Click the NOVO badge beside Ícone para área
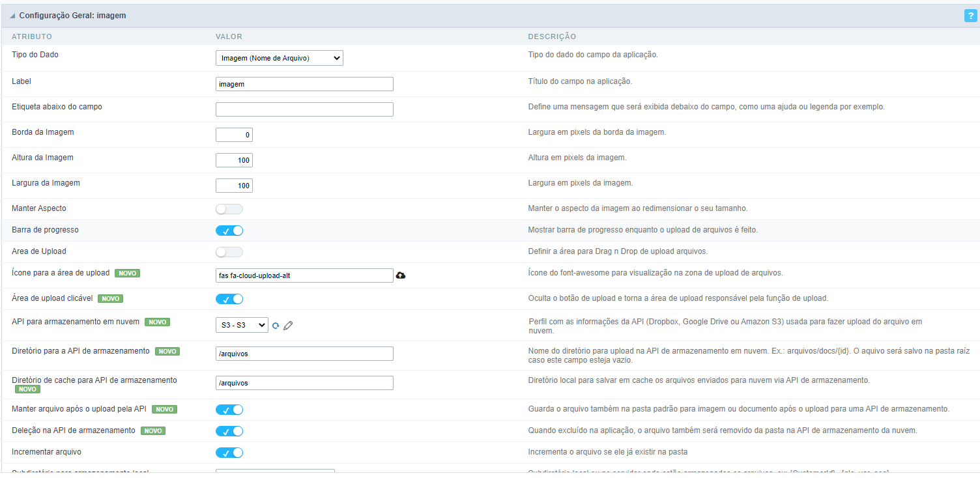 coord(128,274)
